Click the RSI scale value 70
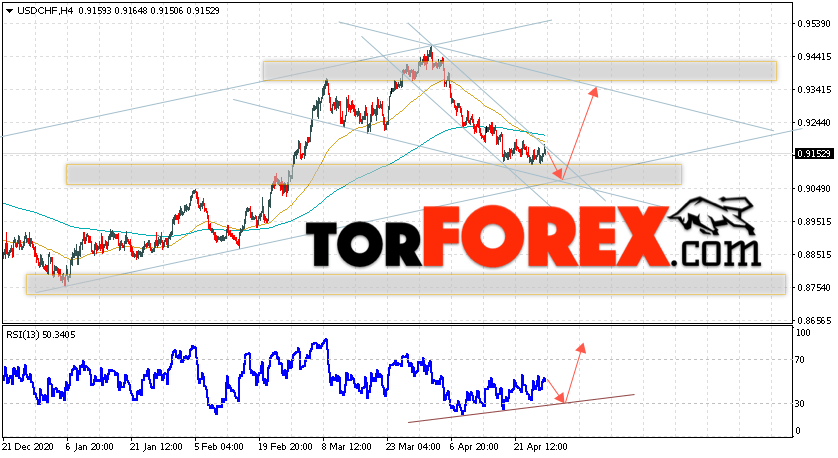 (800, 360)
